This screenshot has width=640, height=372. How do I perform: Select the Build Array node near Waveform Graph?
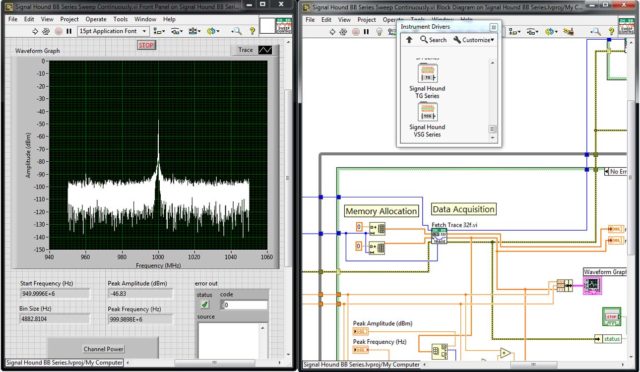coord(565,285)
